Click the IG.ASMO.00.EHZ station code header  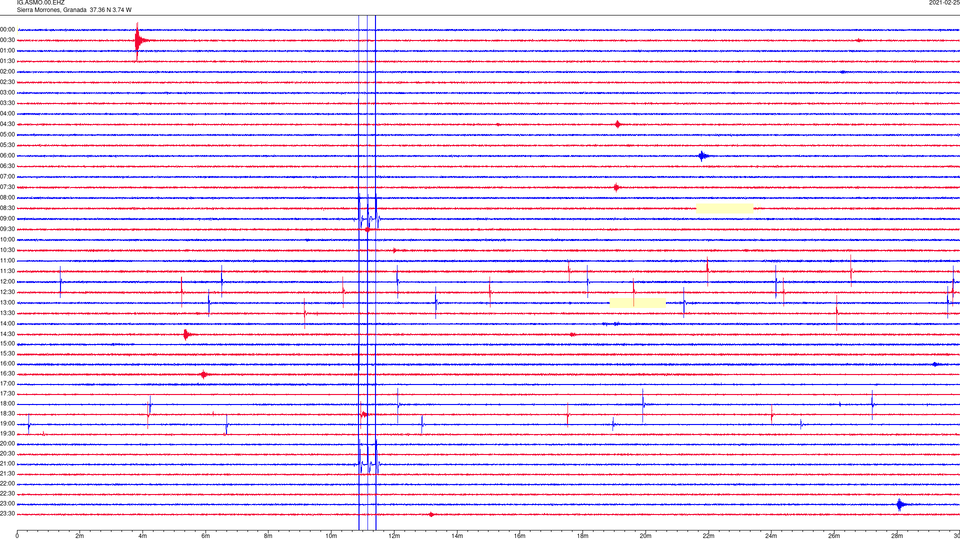tap(40, 3)
